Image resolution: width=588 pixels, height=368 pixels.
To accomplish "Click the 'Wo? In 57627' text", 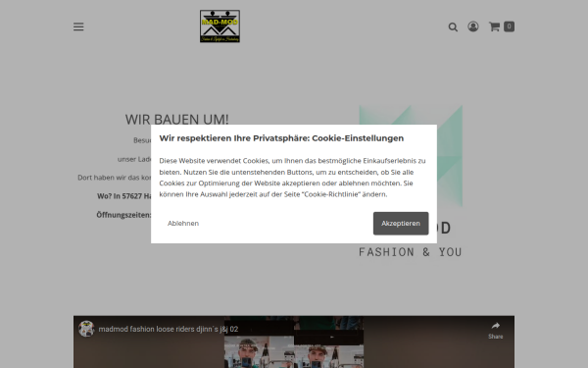I will (120, 196).
